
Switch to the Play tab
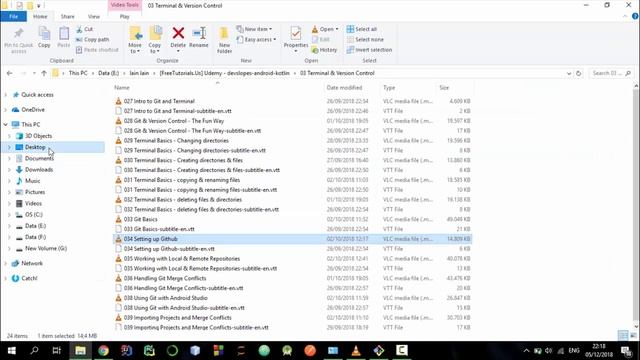tap(124, 16)
